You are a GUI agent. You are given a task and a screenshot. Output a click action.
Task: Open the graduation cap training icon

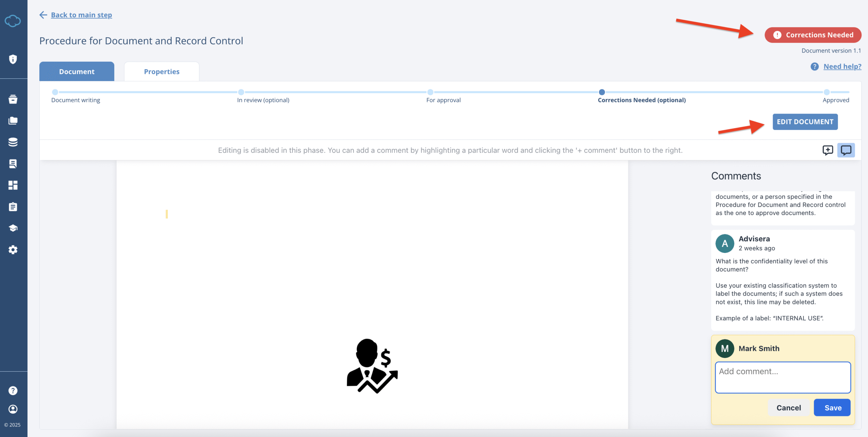(13, 228)
